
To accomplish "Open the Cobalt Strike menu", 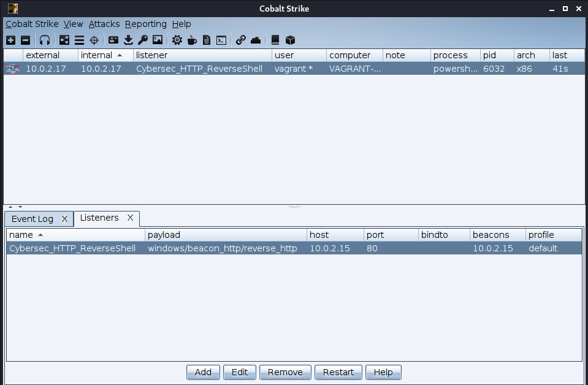I will [x=32, y=24].
